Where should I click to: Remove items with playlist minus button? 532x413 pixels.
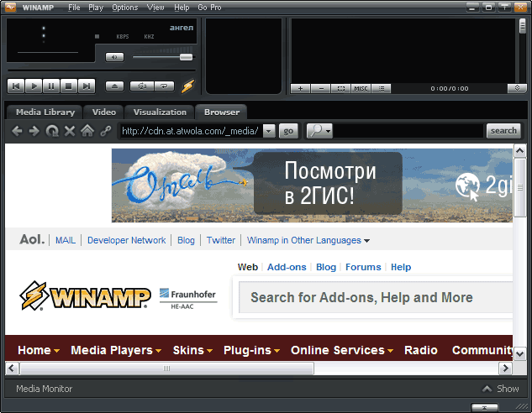pyautogui.click(x=320, y=88)
